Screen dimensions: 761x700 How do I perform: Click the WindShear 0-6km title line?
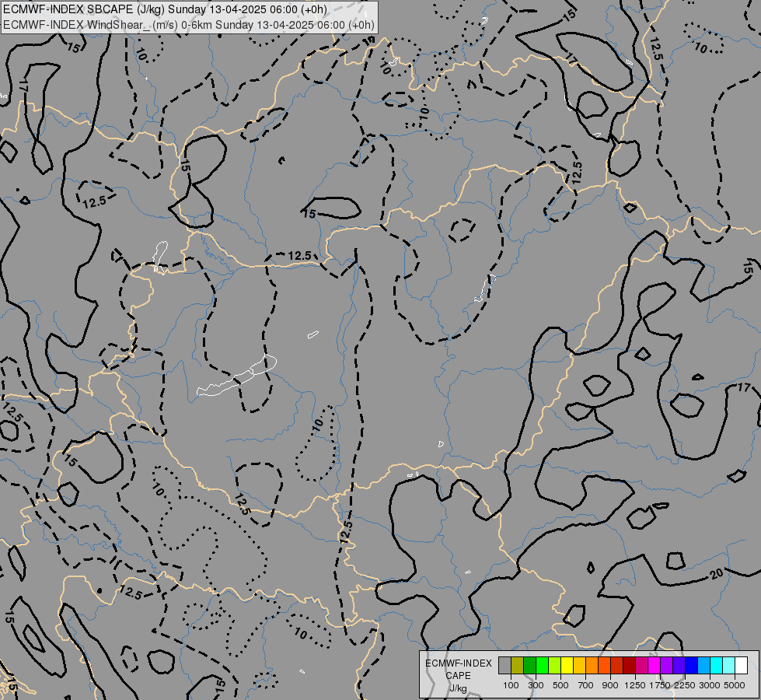(x=189, y=25)
